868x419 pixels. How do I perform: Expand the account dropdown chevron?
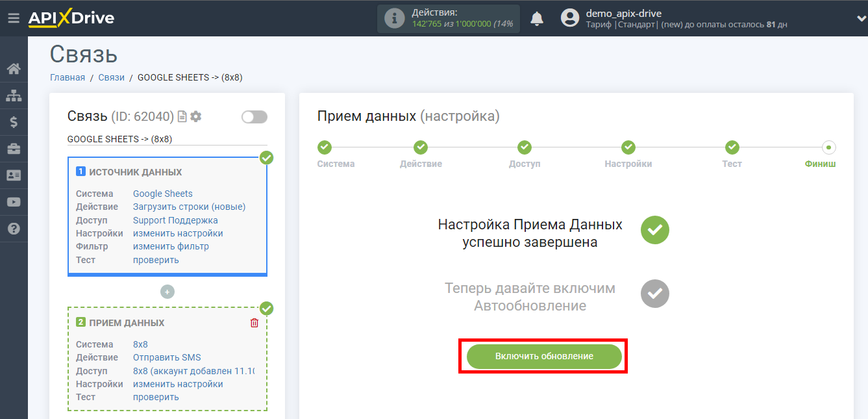coord(860,19)
